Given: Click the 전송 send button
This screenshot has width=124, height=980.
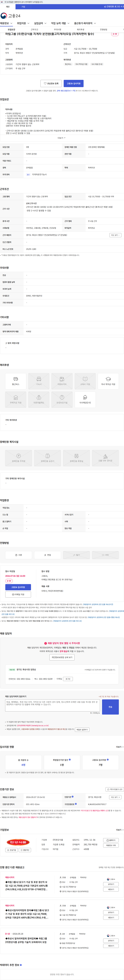Looking at the screenshot, I should click(x=110, y=707).
